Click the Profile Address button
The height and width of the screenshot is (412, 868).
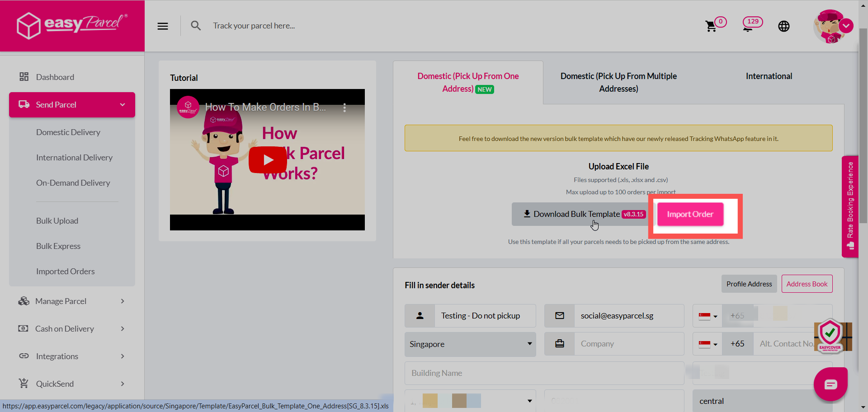(749, 284)
